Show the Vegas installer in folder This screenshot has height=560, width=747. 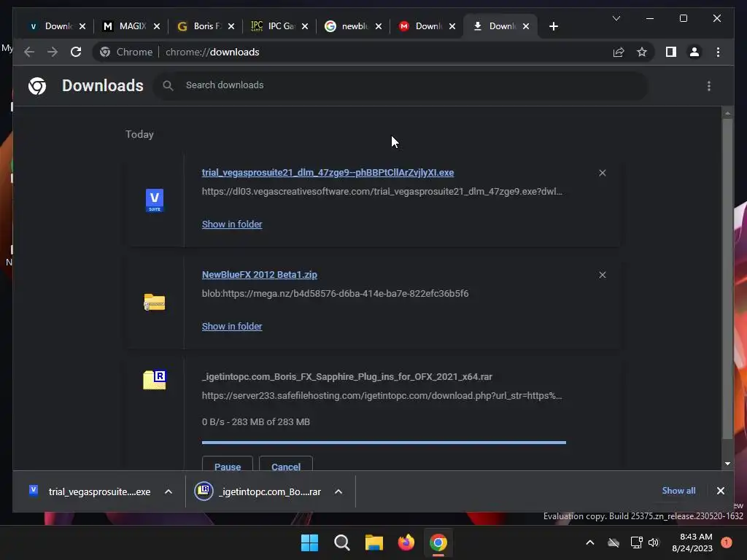232,225
